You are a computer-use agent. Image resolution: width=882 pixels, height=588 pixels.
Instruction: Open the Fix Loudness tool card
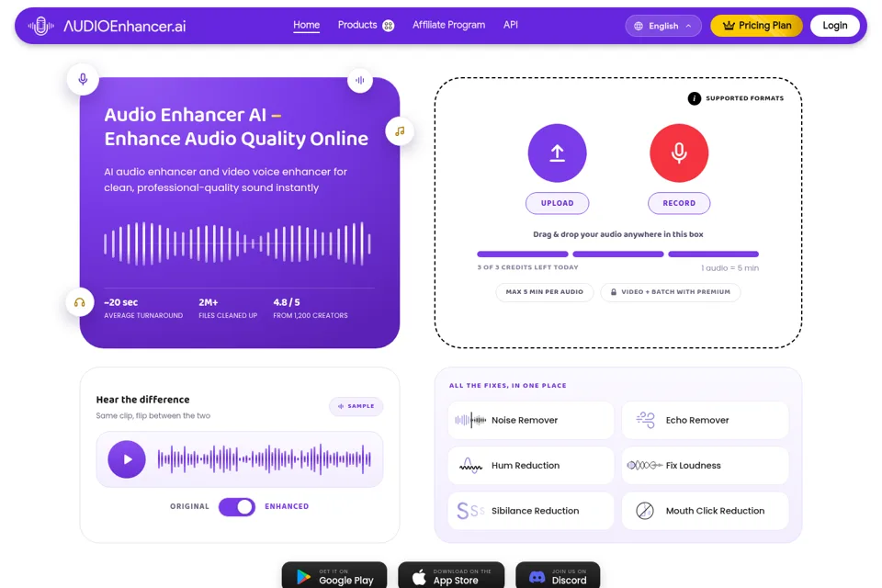click(706, 465)
